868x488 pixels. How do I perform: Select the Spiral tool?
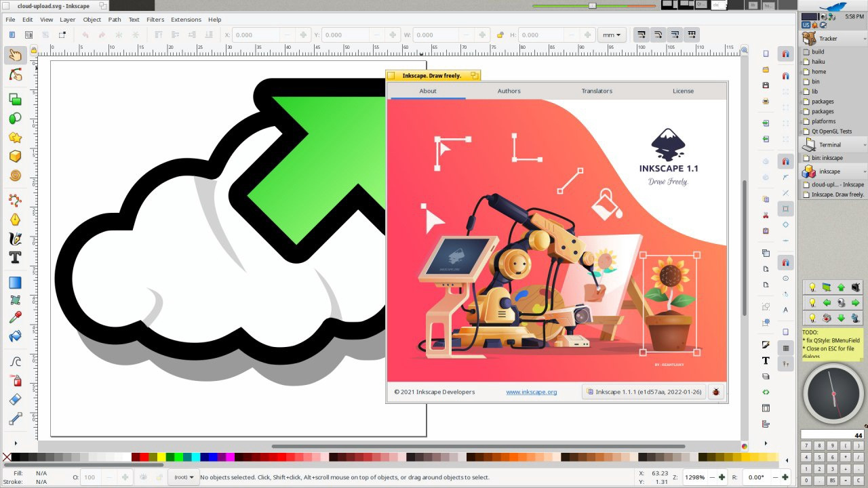coord(15,176)
